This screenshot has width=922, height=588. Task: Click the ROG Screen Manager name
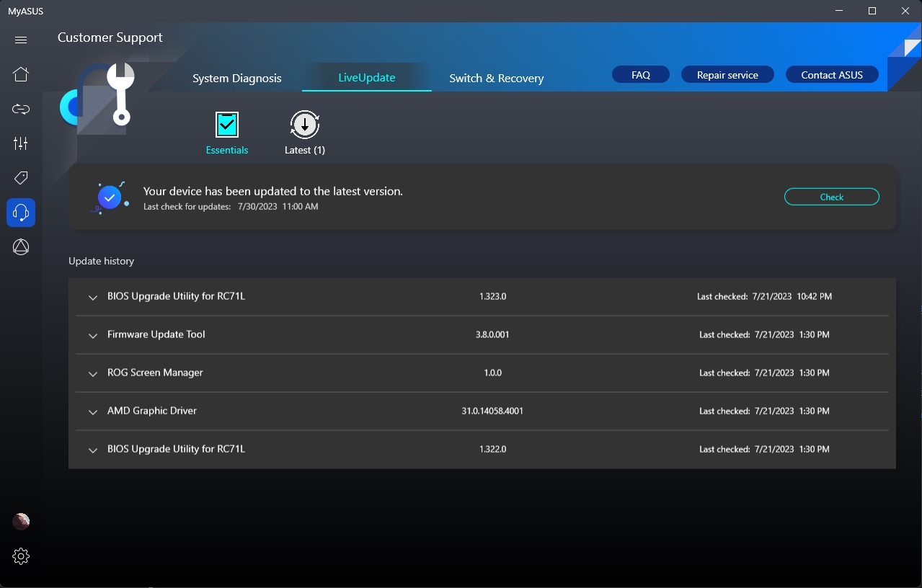point(155,373)
